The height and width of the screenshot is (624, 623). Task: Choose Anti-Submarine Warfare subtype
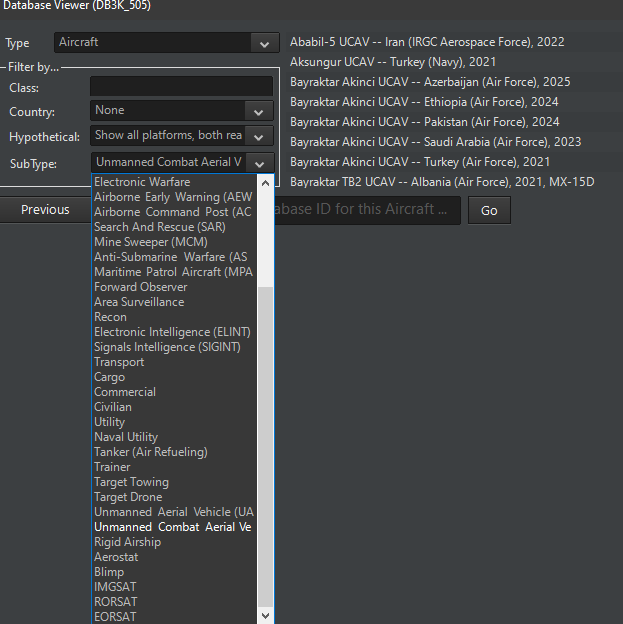(x=174, y=257)
